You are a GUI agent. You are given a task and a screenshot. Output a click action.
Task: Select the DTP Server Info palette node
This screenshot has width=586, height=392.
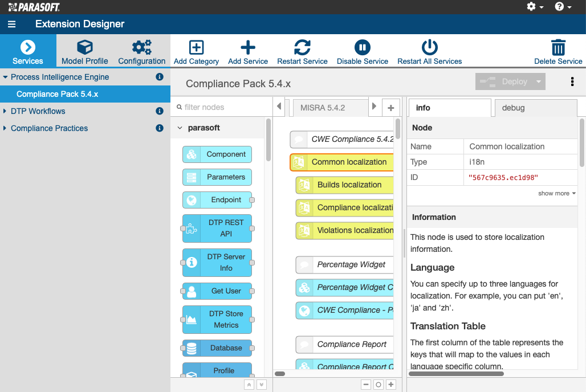(217, 263)
